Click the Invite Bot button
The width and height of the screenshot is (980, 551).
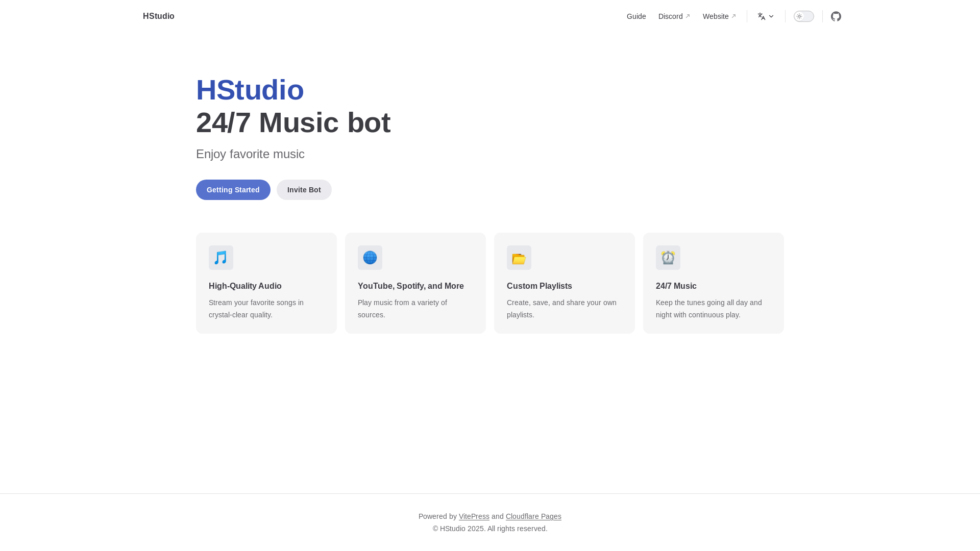coord(304,190)
